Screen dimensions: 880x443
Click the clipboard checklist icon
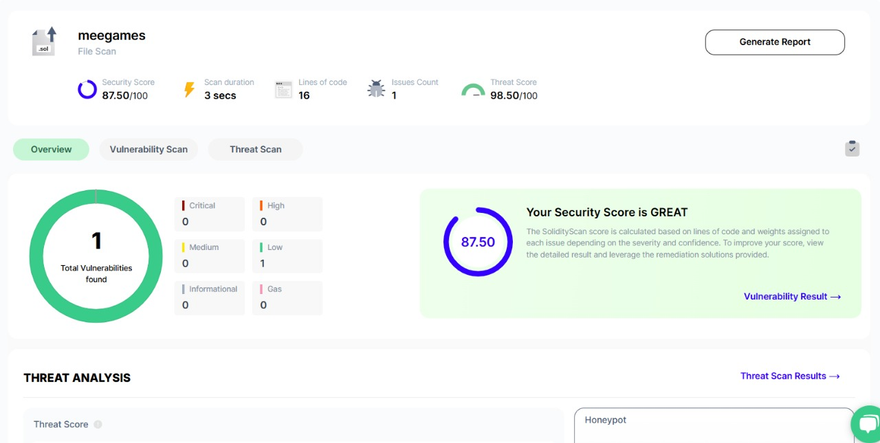[852, 148]
